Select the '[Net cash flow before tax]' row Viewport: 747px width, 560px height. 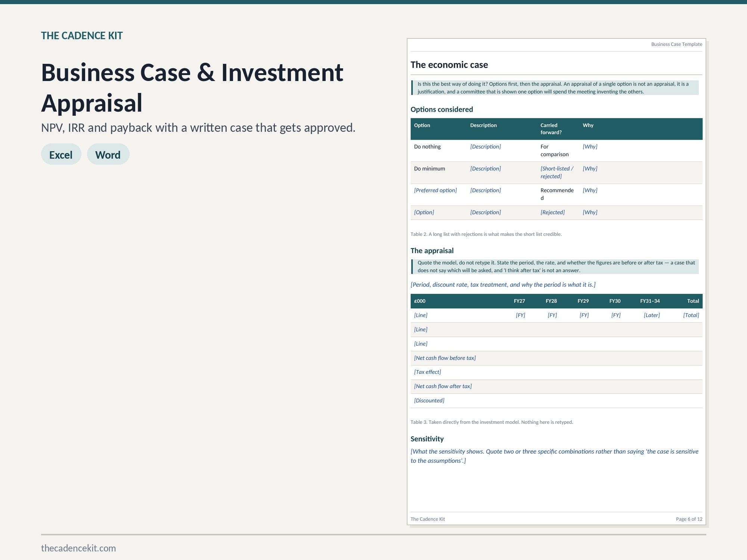pyautogui.click(x=557, y=358)
